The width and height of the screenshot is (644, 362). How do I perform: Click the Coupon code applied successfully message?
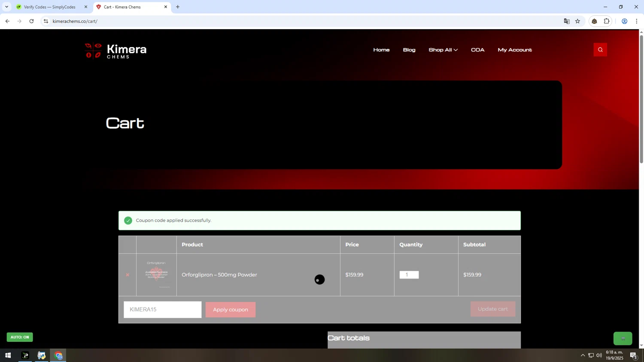click(173, 220)
